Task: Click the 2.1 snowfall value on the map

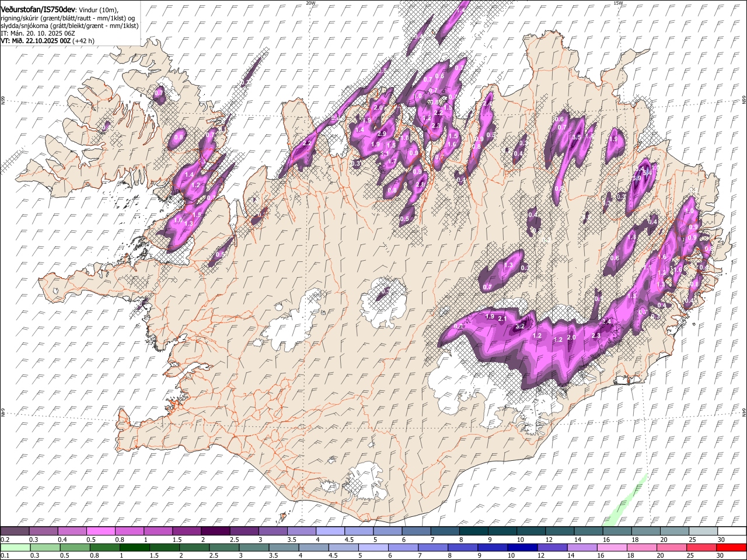Action: click(502, 318)
